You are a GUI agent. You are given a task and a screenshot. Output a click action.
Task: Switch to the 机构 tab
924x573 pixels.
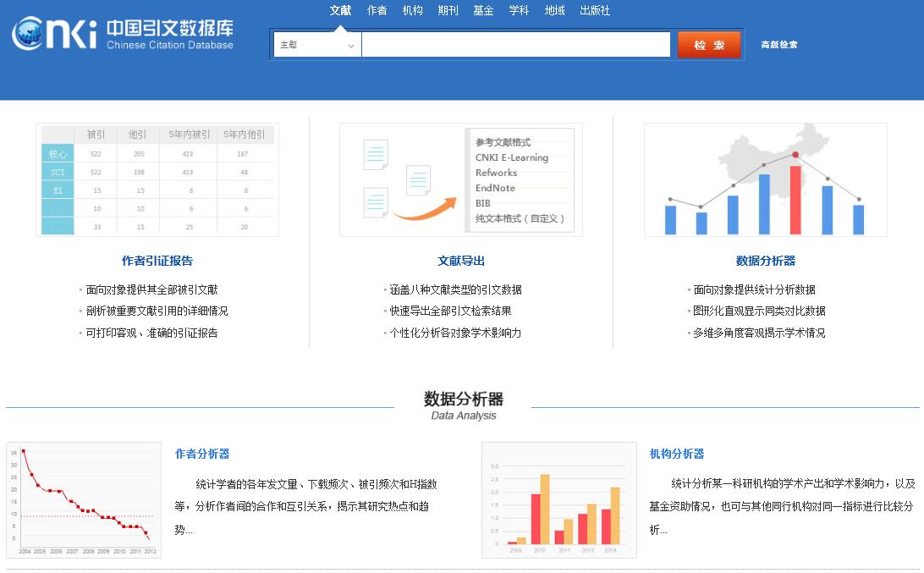413,11
